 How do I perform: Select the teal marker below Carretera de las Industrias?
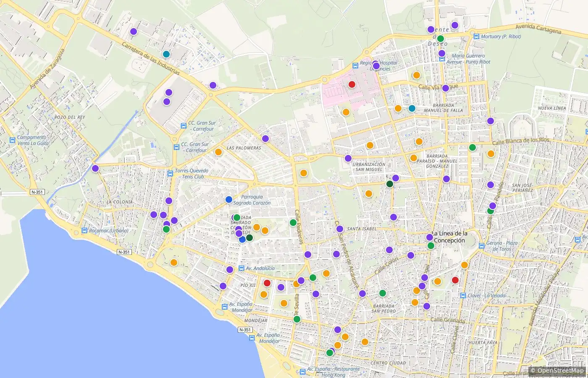pyautogui.click(x=166, y=54)
